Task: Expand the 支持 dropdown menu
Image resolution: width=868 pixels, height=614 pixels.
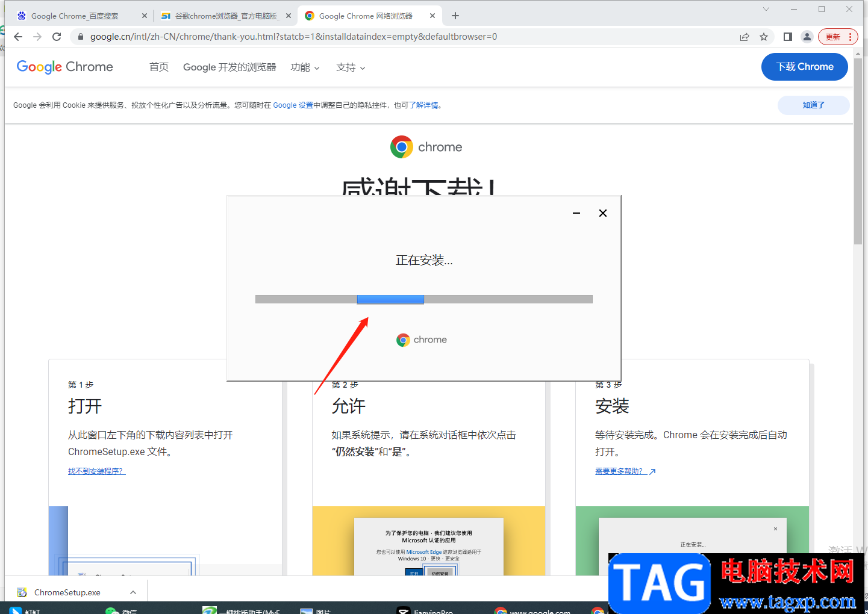Action: point(351,67)
